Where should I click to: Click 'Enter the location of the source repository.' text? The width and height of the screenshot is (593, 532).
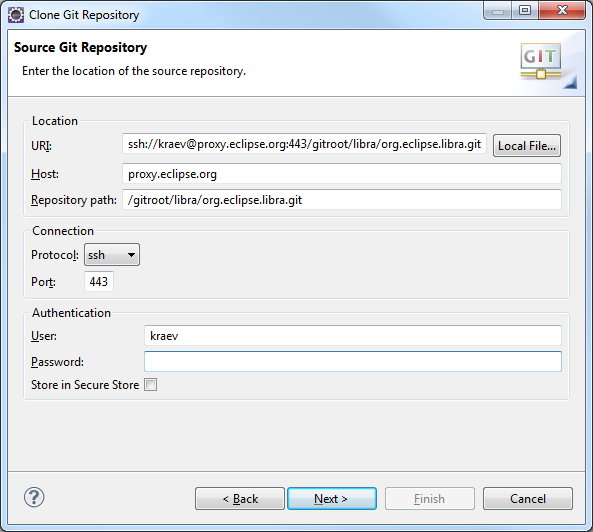[134, 71]
